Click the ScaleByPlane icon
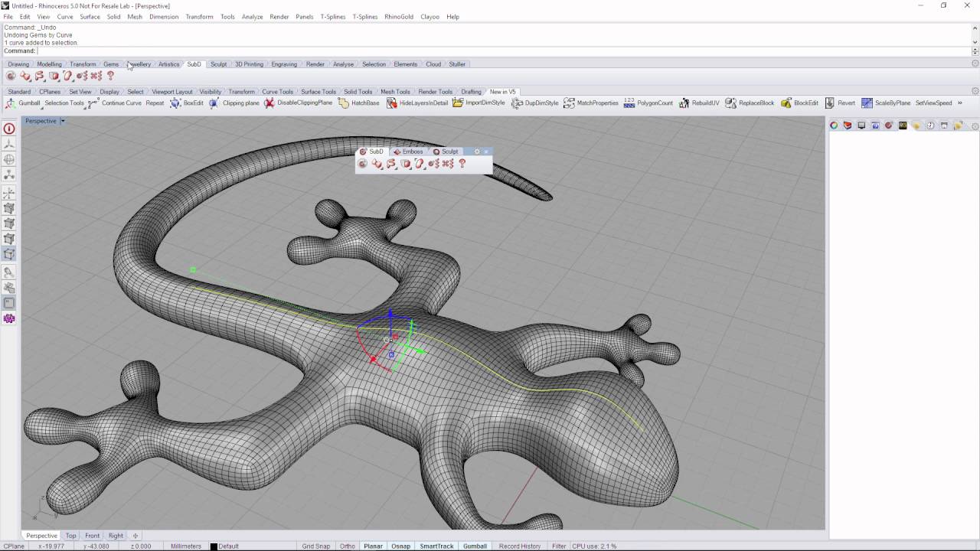This screenshot has width=980, height=551. 867,103
